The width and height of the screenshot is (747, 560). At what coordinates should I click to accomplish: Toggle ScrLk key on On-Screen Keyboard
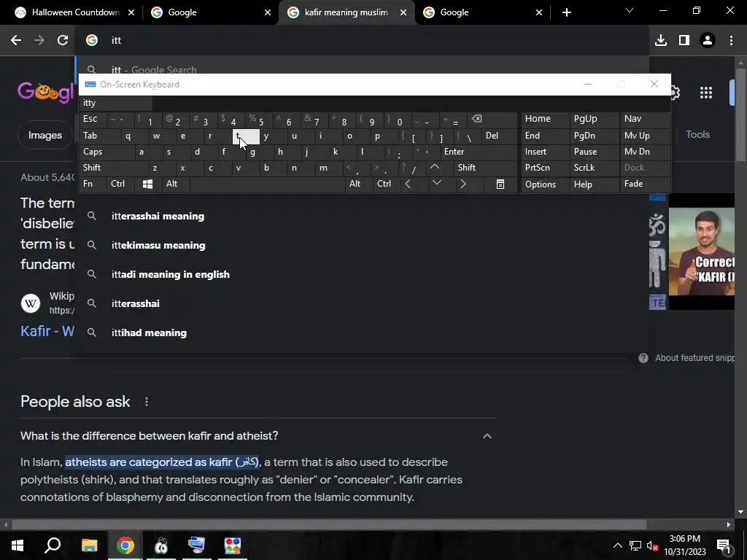(594, 168)
